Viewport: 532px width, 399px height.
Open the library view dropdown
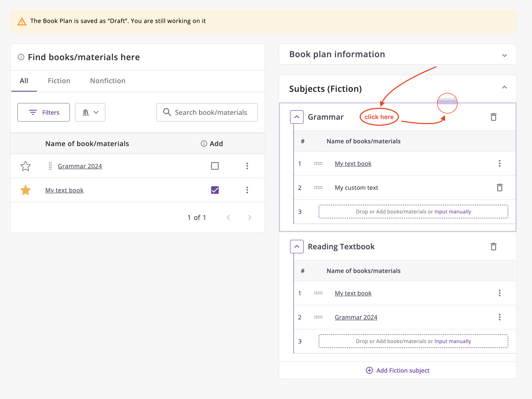(x=90, y=112)
